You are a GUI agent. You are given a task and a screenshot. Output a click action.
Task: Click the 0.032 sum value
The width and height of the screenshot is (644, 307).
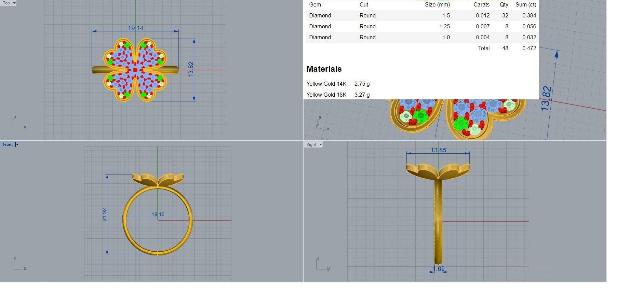point(529,38)
